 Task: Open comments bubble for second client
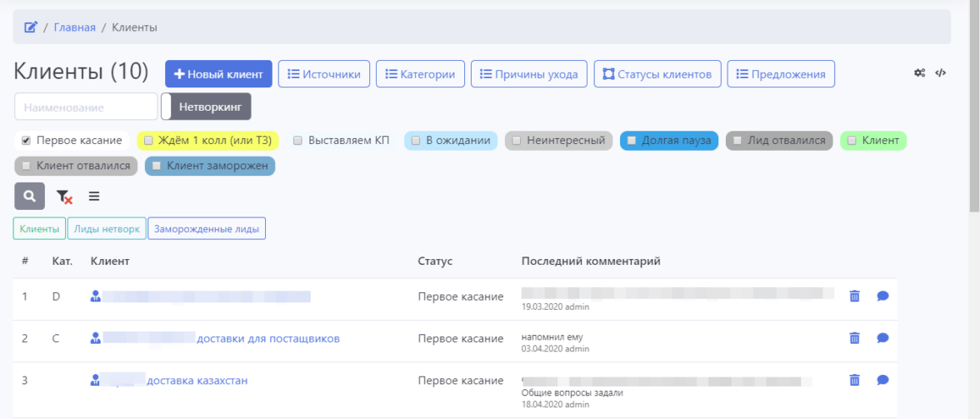(x=882, y=338)
